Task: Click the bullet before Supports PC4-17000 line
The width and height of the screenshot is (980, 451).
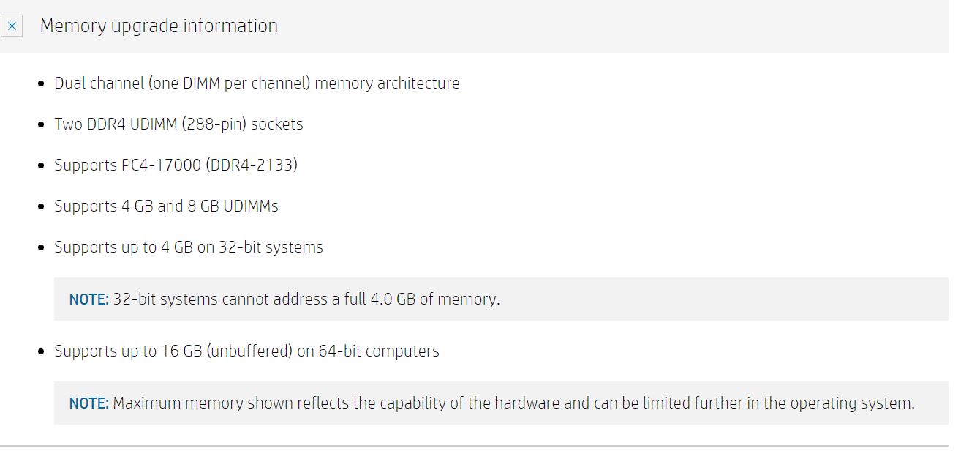Action: (41, 165)
